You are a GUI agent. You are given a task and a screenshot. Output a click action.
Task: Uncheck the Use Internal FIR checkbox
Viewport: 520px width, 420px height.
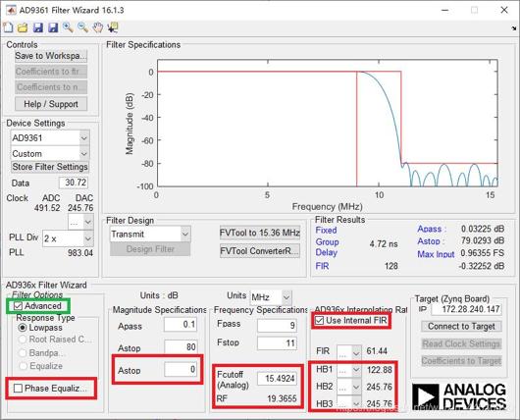[x=319, y=321]
